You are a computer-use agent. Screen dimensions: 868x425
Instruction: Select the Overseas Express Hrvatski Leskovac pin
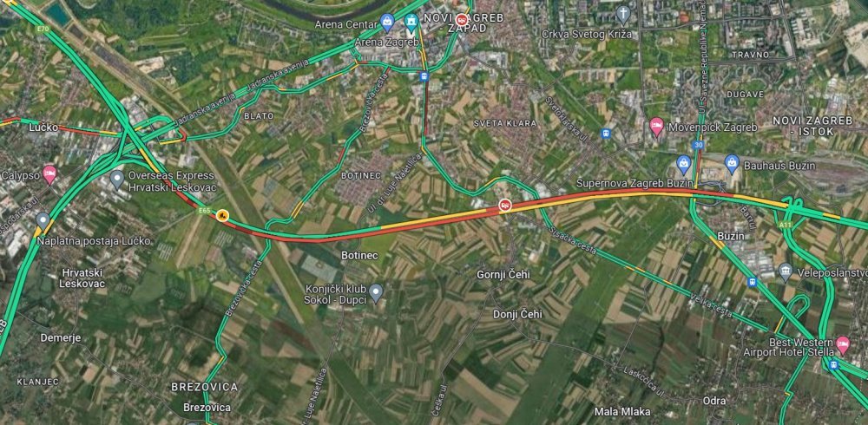(117, 179)
